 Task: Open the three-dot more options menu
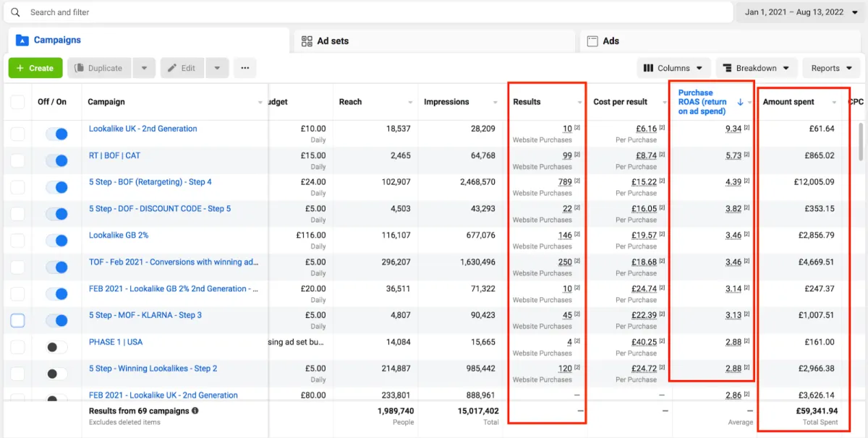click(x=244, y=68)
